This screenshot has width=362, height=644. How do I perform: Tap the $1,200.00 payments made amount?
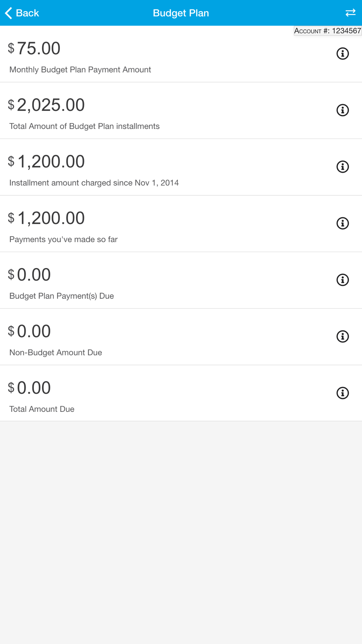[51, 218]
